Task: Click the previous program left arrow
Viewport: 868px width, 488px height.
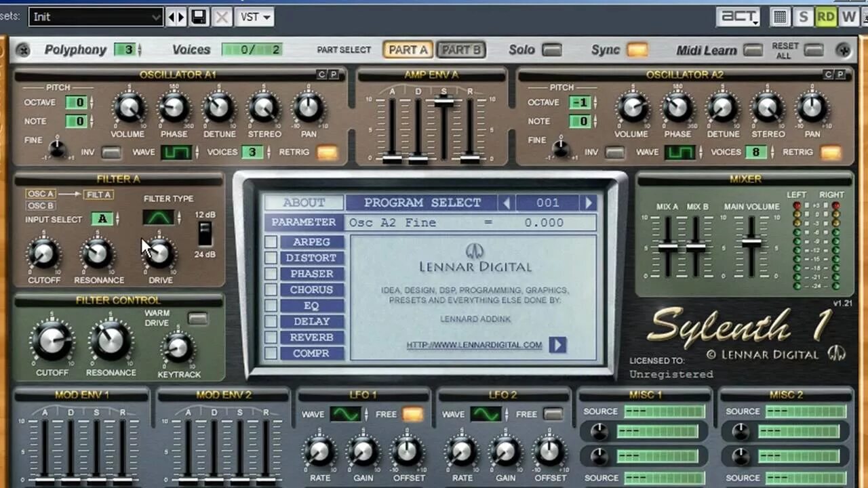Action: 507,203
